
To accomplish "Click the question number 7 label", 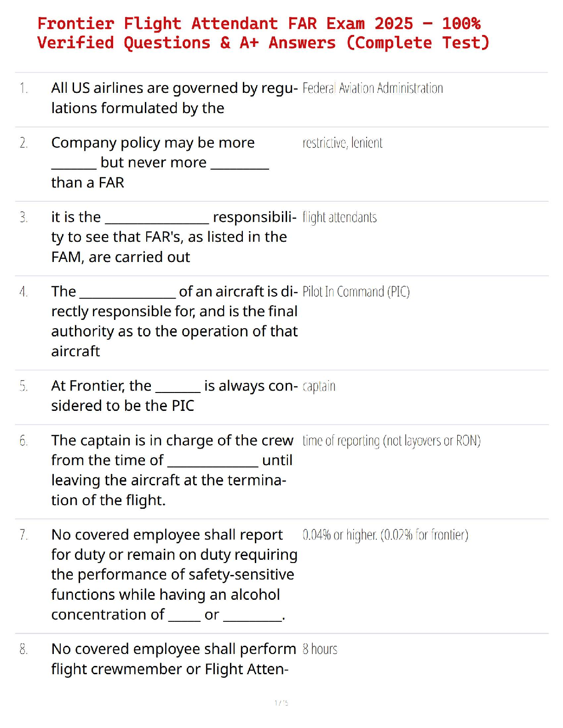I will [24, 535].
